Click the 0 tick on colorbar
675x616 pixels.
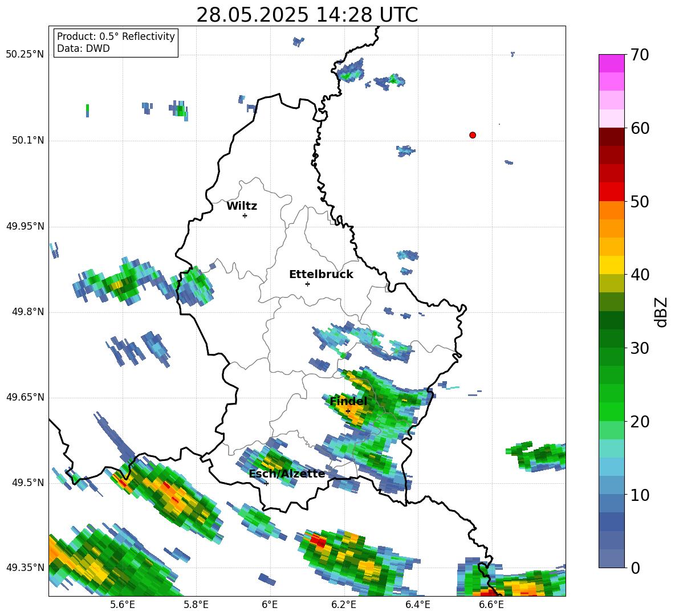tap(636, 568)
